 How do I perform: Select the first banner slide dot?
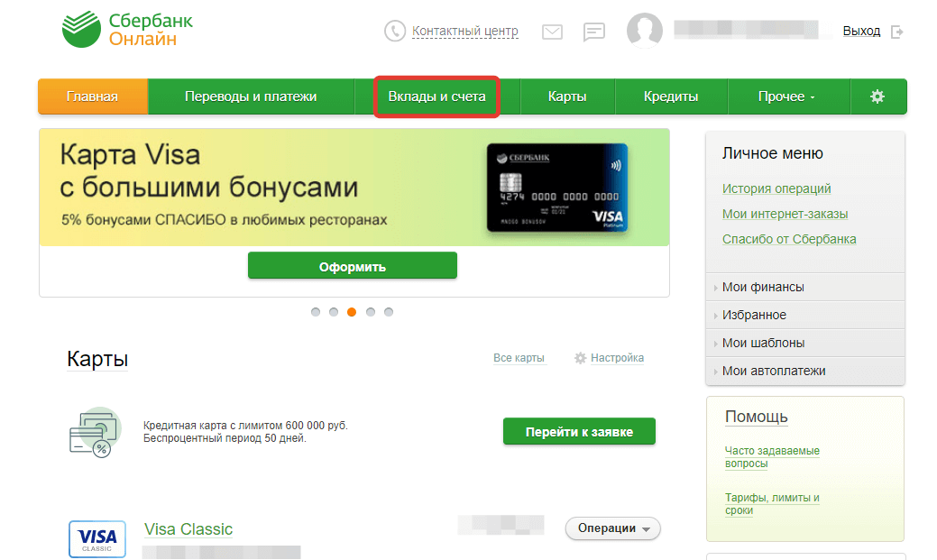pos(316,312)
